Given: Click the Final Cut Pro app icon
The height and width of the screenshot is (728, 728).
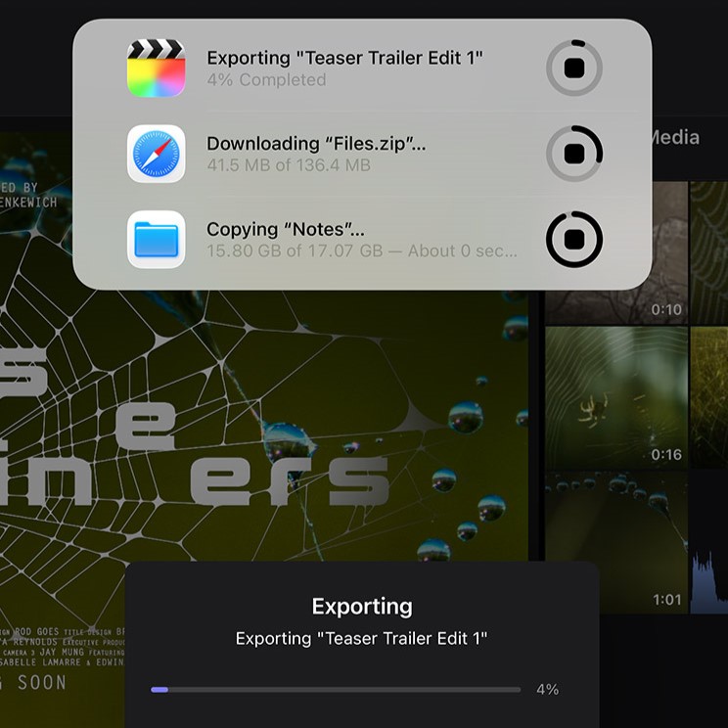Looking at the screenshot, I should [x=157, y=68].
